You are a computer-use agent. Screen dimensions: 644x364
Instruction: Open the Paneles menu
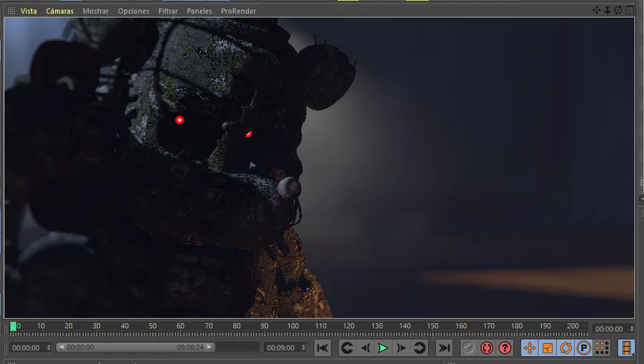pos(199,11)
